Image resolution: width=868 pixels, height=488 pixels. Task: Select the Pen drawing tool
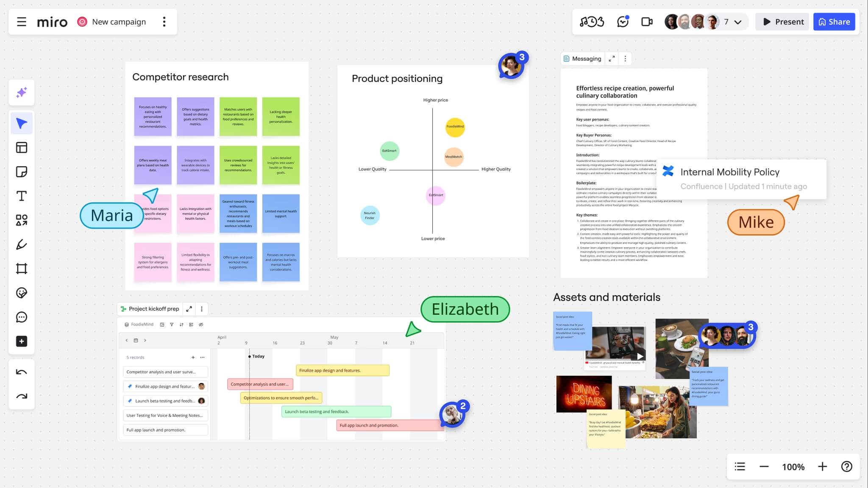[22, 244]
